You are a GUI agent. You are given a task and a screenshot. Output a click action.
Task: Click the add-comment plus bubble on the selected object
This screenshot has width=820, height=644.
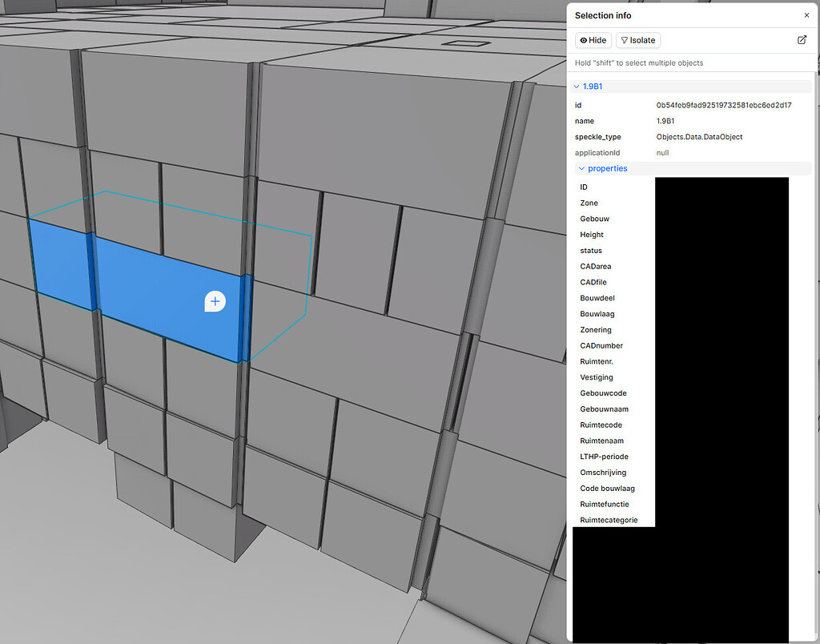pos(215,301)
